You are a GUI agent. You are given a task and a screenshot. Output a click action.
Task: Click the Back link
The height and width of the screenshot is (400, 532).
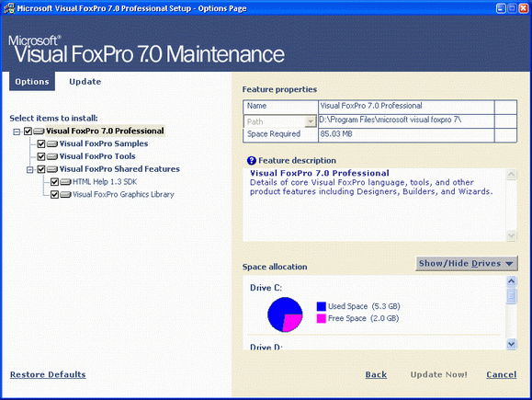coord(376,374)
